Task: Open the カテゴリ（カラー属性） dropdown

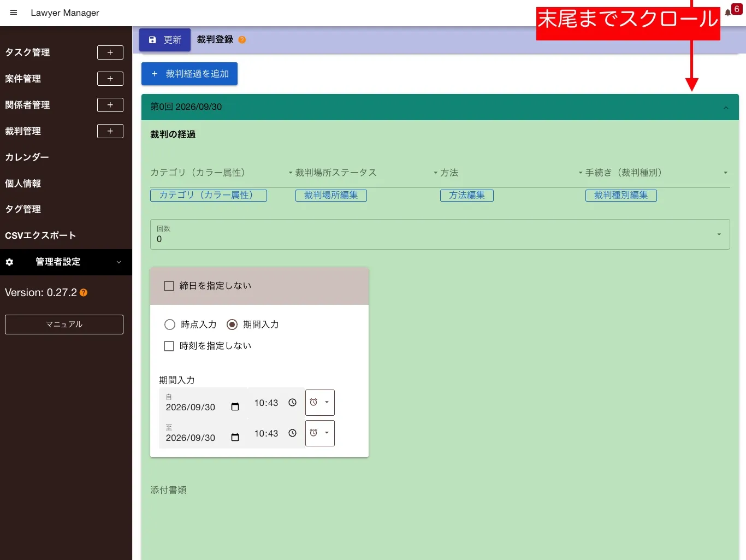Action: pos(222,173)
